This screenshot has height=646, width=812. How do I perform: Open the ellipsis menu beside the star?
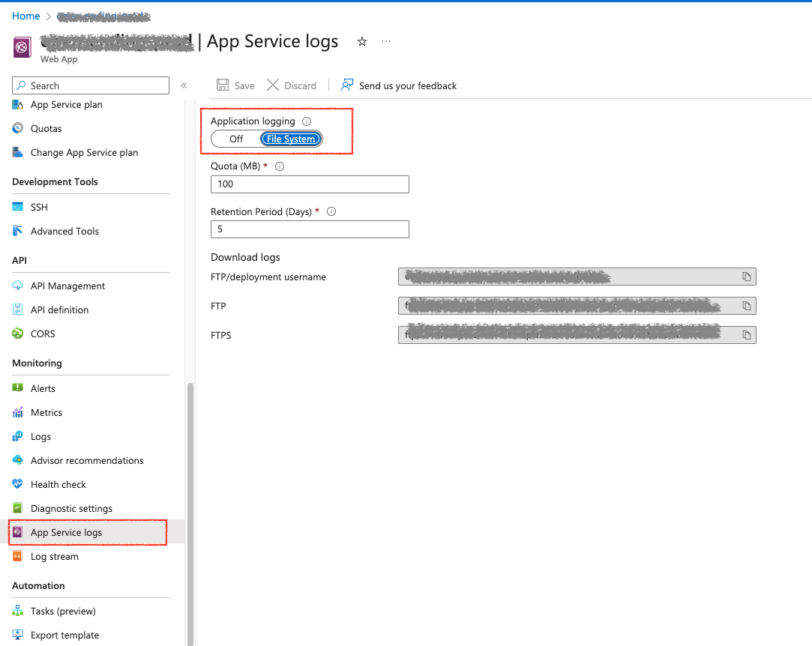386,42
